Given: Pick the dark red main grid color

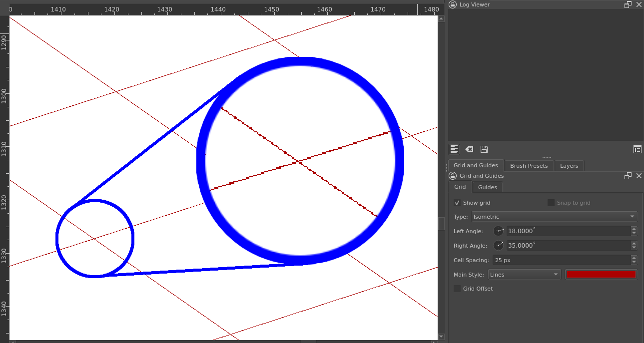Looking at the screenshot, I should (601, 274).
